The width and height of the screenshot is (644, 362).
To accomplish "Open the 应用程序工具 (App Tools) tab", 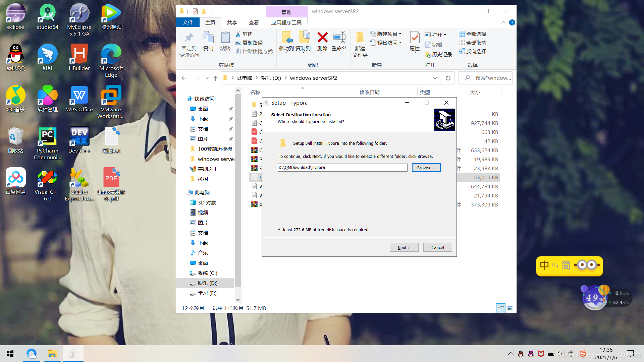I will point(286,22).
